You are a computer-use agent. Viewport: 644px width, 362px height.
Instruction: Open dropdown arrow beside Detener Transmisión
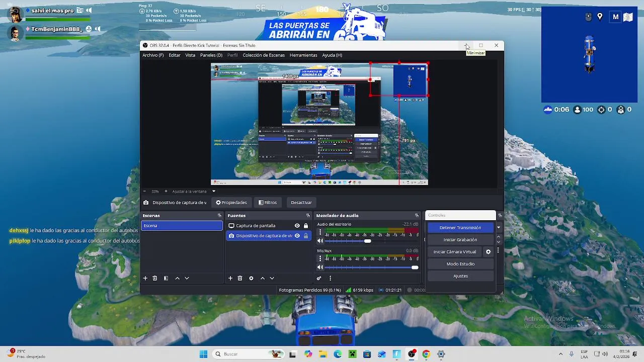[x=499, y=228]
